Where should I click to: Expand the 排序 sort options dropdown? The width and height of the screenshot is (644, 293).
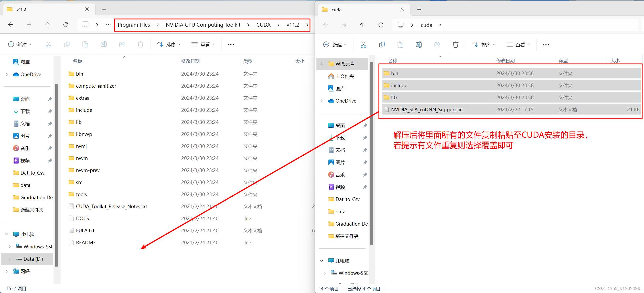pos(169,44)
